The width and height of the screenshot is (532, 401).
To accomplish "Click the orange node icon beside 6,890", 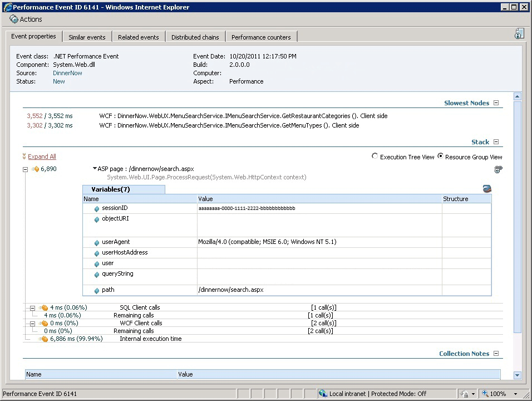I will click(x=35, y=169).
